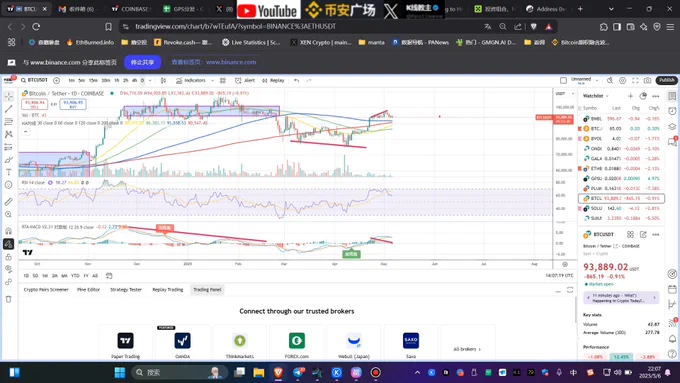The width and height of the screenshot is (680, 383).
Task: Open the All brokers link
Action: click(x=467, y=349)
